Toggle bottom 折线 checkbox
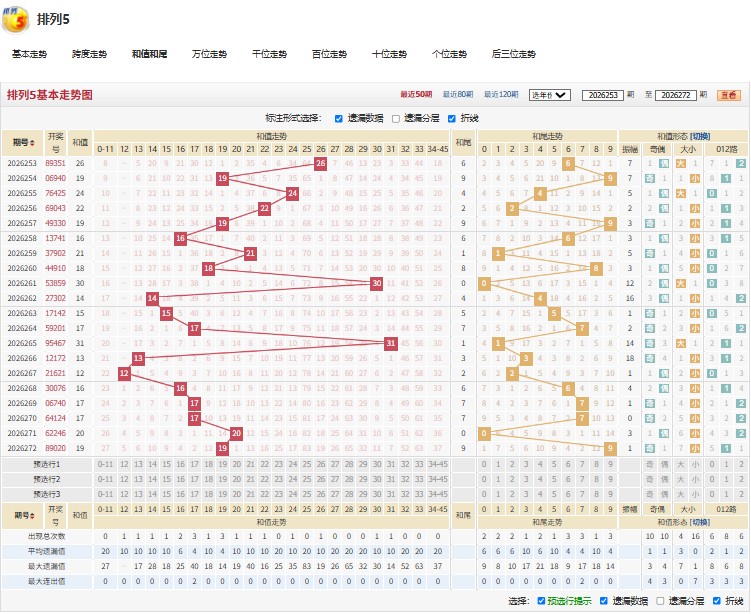 tap(717, 601)
